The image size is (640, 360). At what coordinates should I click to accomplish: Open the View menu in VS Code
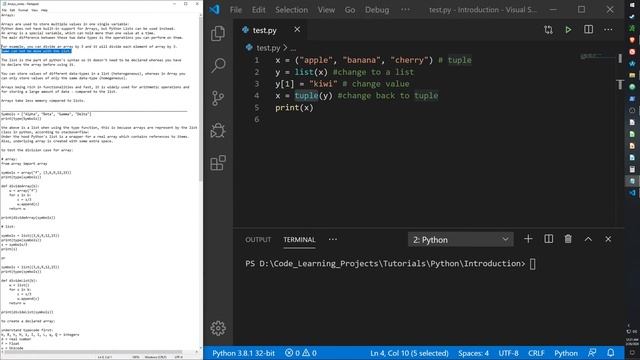tap(327, 9)
